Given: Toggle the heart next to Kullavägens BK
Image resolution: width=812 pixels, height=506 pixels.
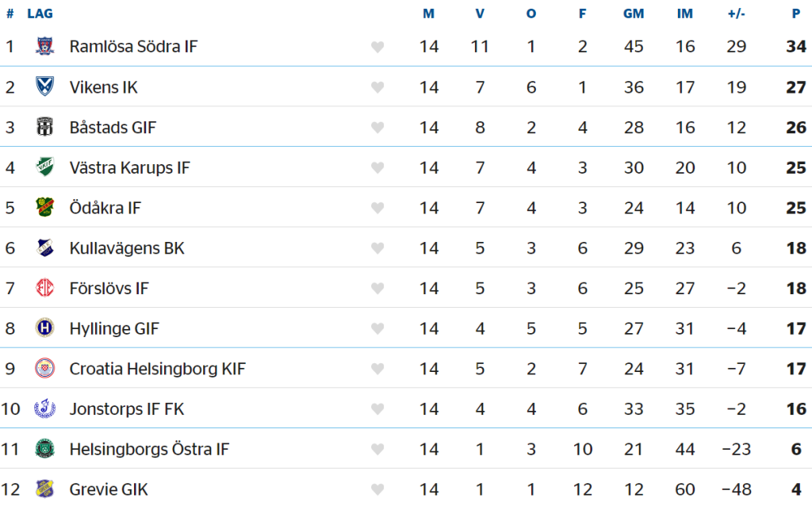Looking at the screenshot, I should [377, 249].
